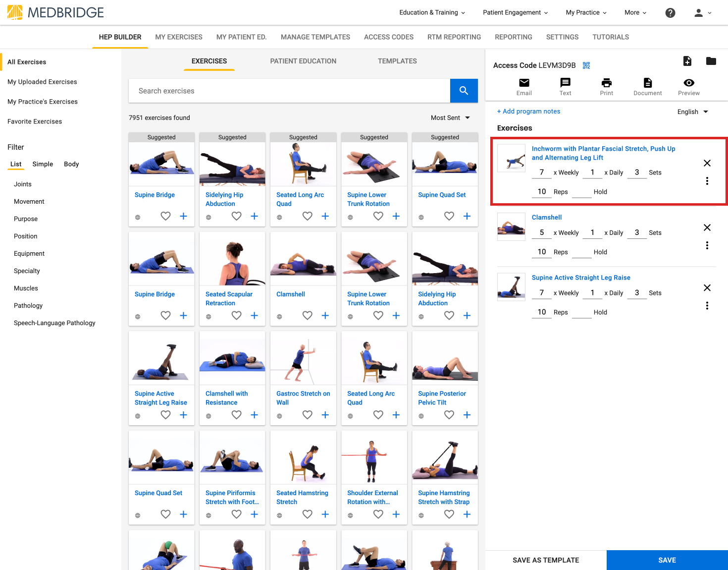
Task: Switch to the MY EXERCISES tab
Action: [179, 37]
